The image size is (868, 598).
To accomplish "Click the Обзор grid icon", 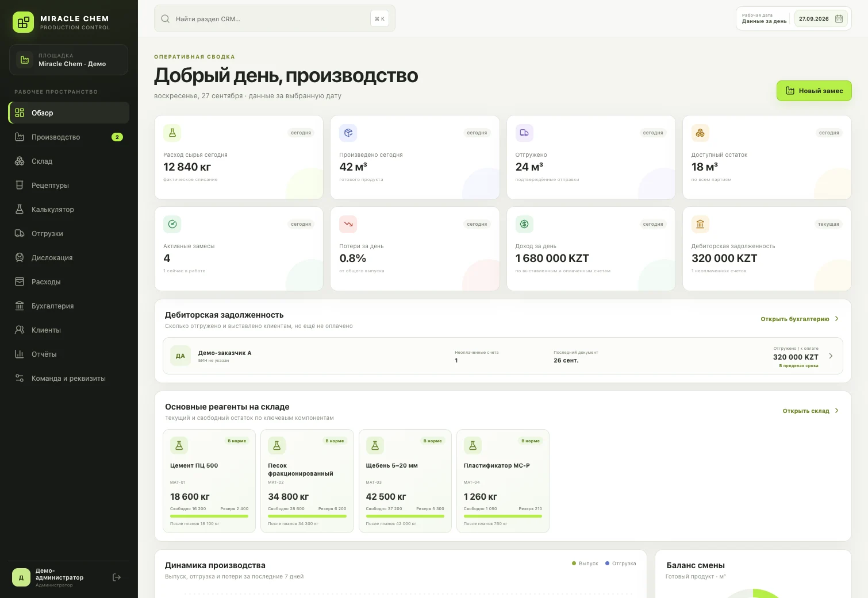I will tap(20, 113).
